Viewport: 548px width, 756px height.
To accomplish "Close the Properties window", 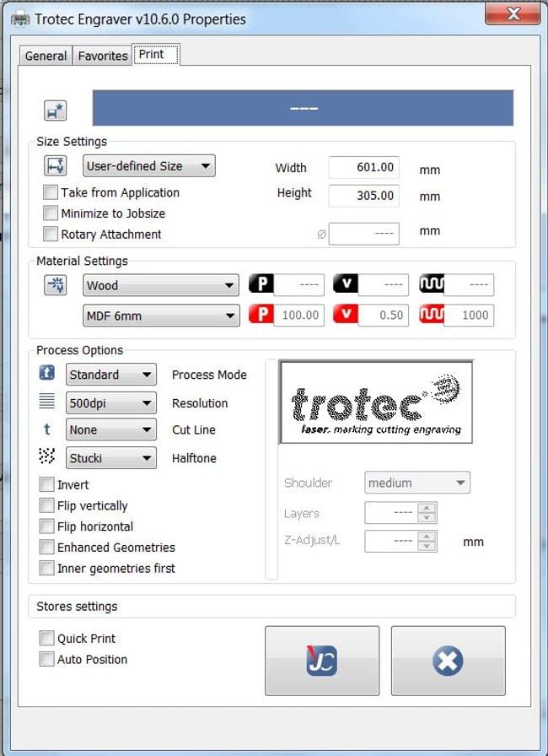I will (x=513, y=13).
